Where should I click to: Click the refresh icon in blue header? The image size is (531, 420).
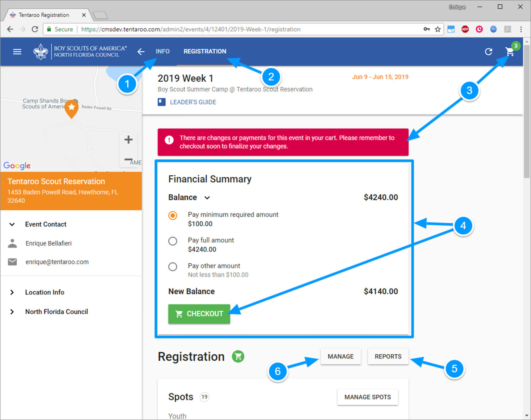point(489,52)
